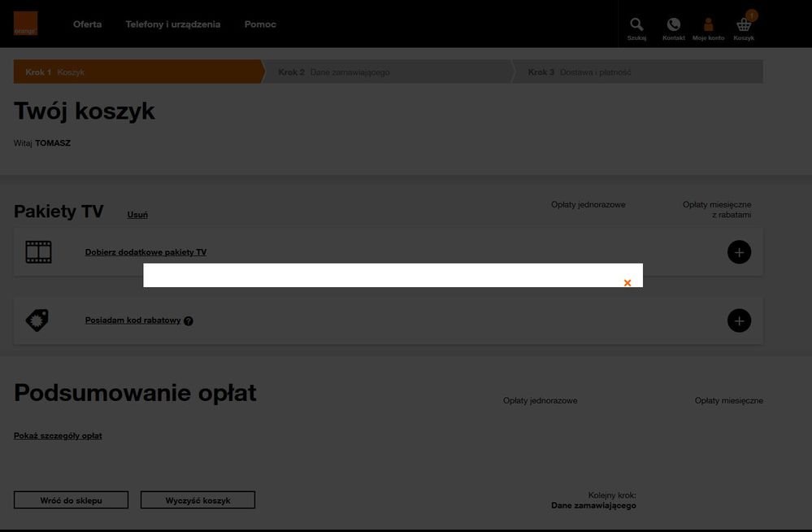This screenshot has width=812, height=532.
Task: Click the Kontakt phone icon
Action: (x=673, y=25)
